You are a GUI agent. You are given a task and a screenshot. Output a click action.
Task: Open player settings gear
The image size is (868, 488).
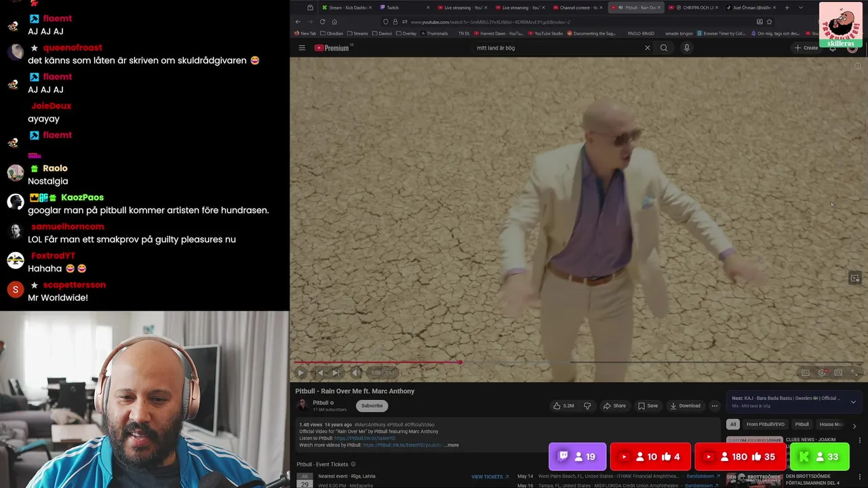(822, 373)
